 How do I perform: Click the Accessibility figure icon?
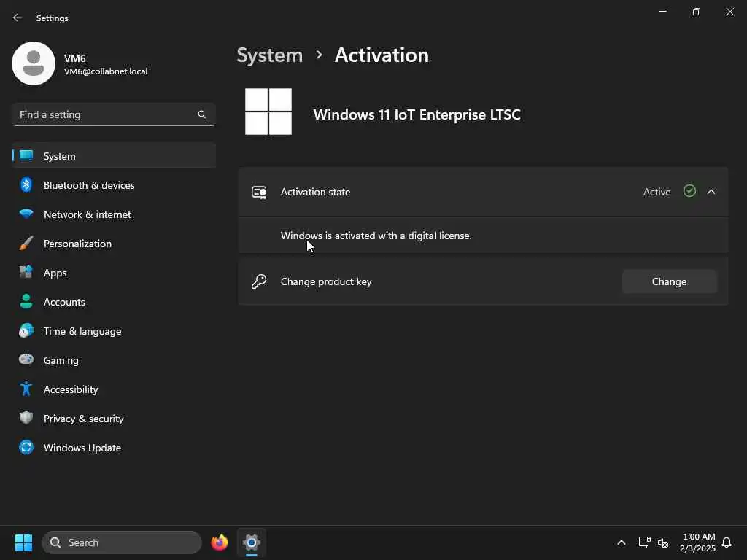(x=27, y=389)
